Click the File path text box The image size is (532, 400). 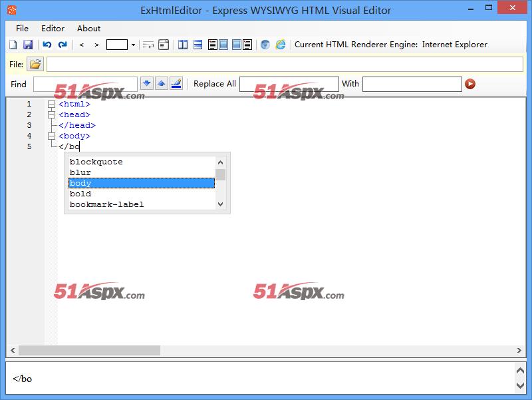(x=285, y=64)
